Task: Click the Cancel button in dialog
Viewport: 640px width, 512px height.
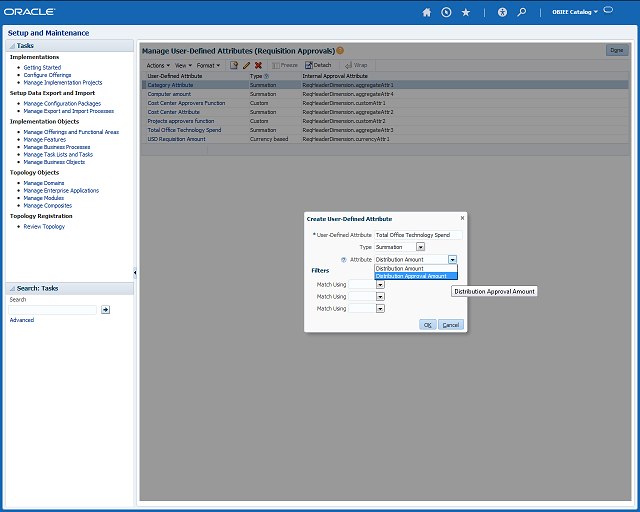Action: coord(451,325)
